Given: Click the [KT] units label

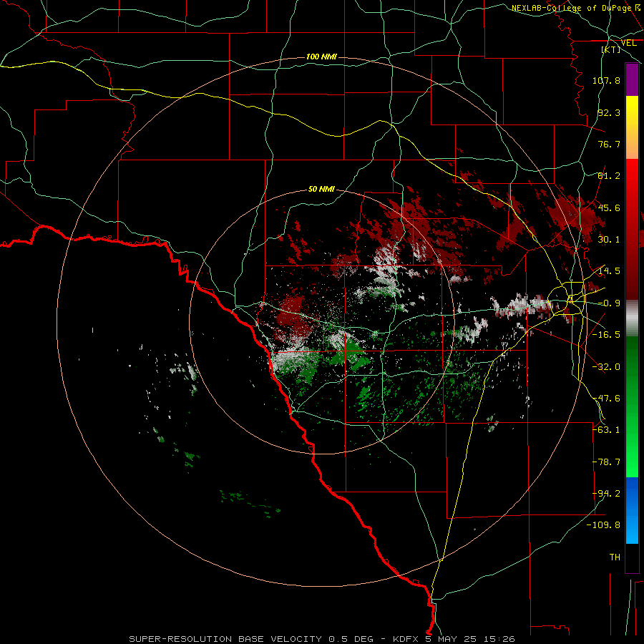Looking at the screenshot, I should (x=611, y=49).
